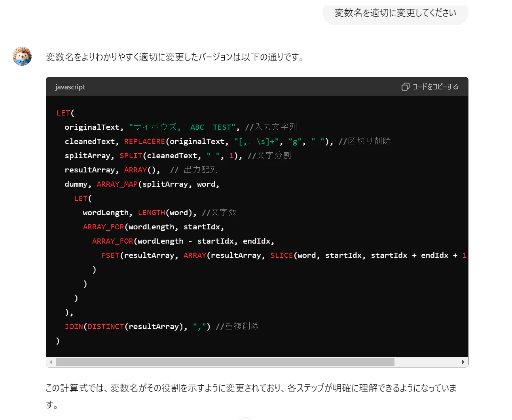Copy code with コードをコピーする button
The height and width of the screenshot is (420, 512).
click(x=430, y=87)
